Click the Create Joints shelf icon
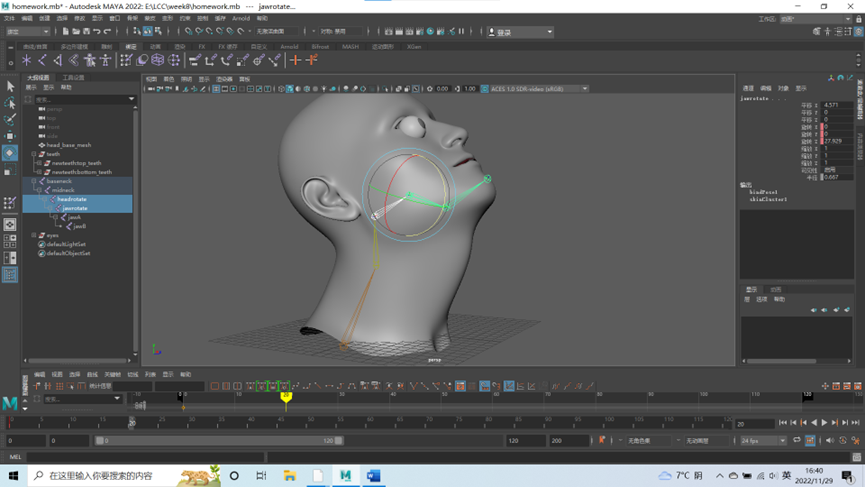This screenshot has width=865, height=487. point(42,60)
